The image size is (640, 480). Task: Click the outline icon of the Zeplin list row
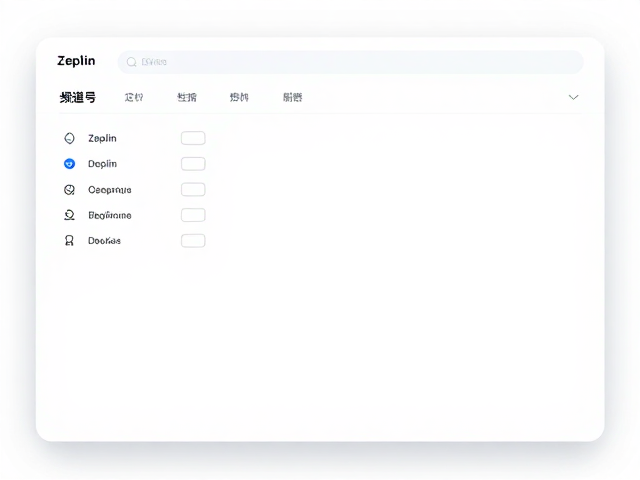point(69,138)
